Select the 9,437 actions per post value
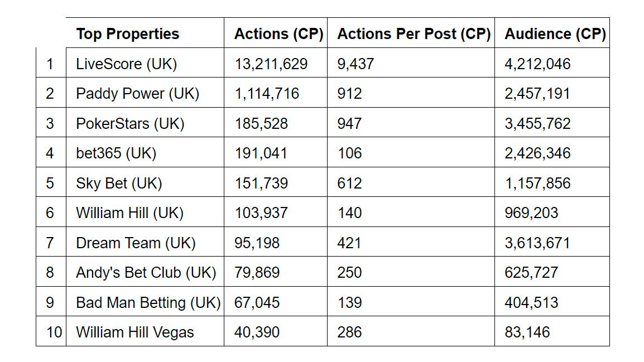Screen dimensions: 644x362 (x=355, y=64)
